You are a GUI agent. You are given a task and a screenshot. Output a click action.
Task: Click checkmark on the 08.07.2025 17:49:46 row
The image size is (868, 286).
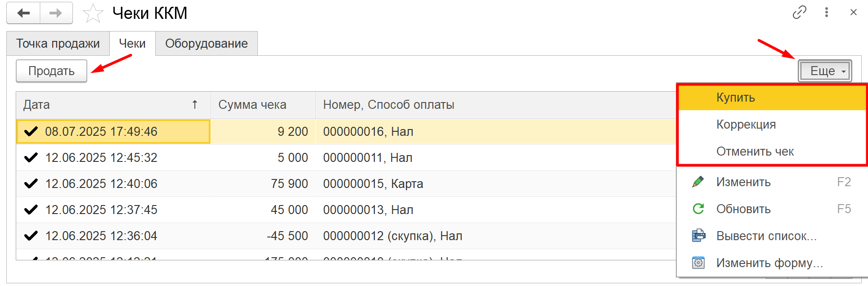(31, 131)
